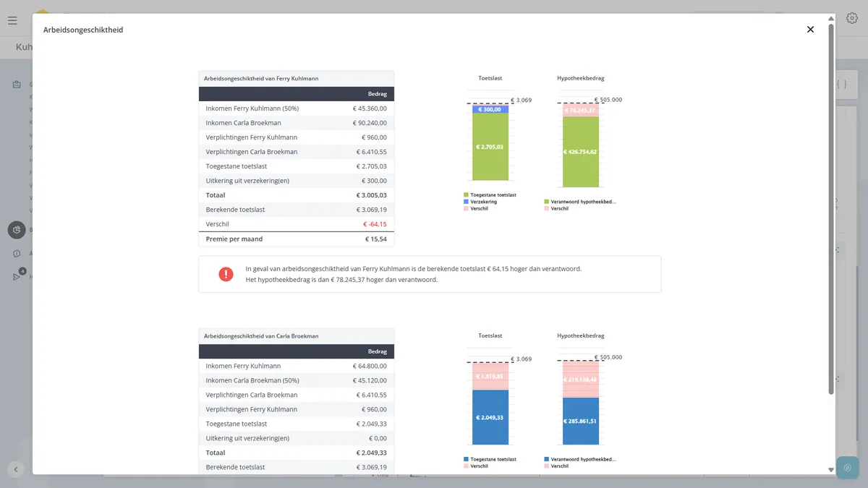Click the "Verzekering" legend label
The image size is (868, 488).
484,202
